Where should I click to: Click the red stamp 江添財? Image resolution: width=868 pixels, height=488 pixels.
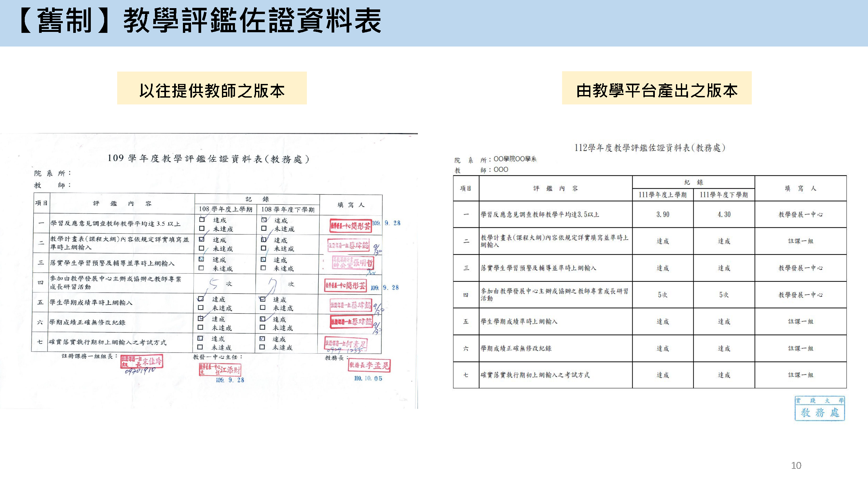point(220,370)
